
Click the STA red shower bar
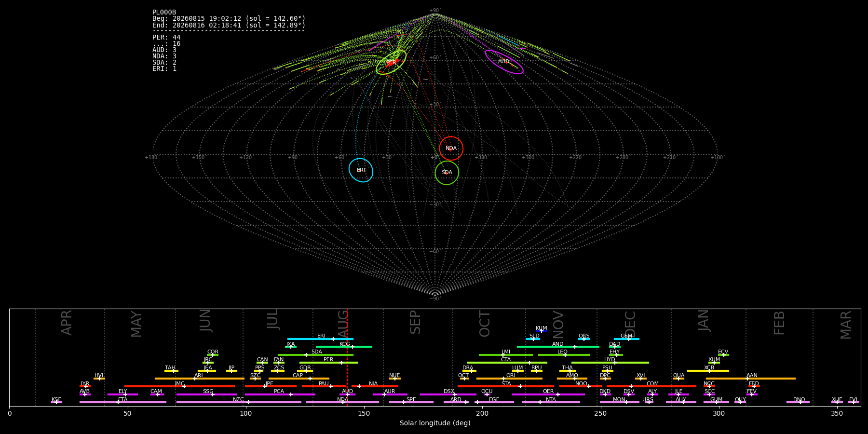point(506,386)
